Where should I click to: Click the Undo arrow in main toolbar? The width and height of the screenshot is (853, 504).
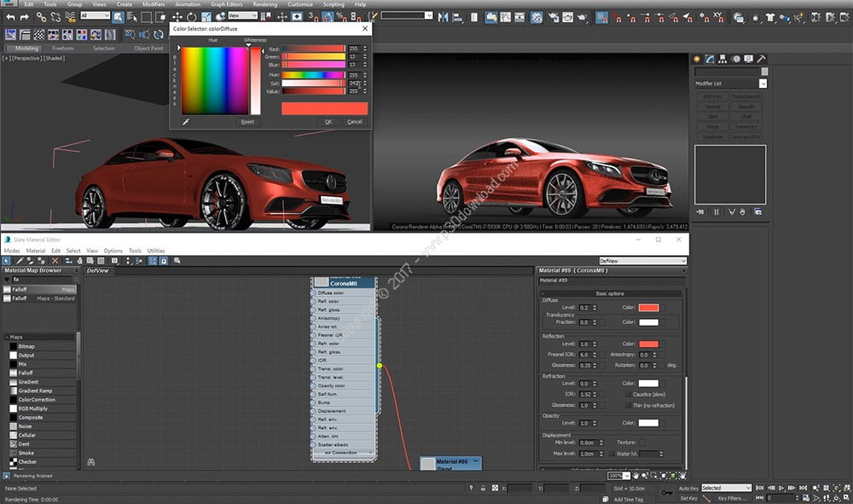click(x=10, y=17)
